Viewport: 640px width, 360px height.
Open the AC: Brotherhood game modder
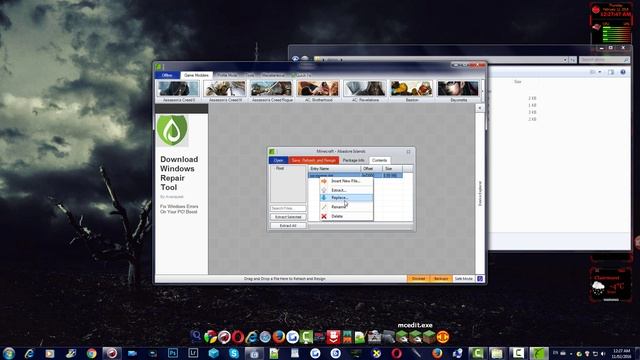[318, 91]
